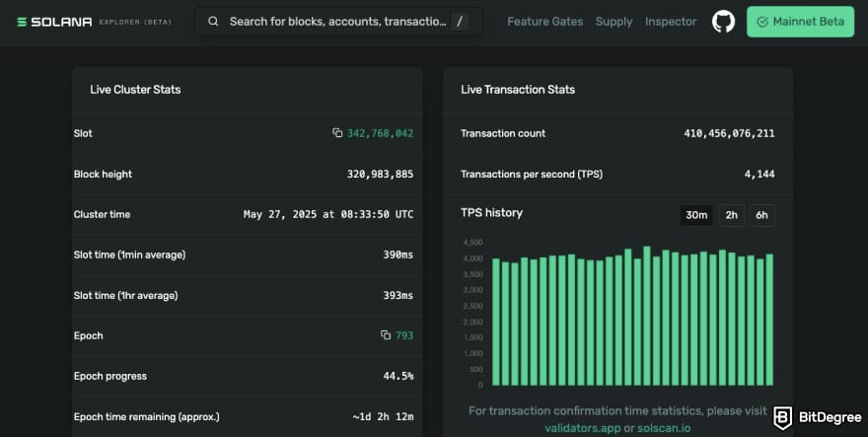Viewport: 868px width, 437px height.
Task: Open epoch 793 link
Action: point(404,335)
